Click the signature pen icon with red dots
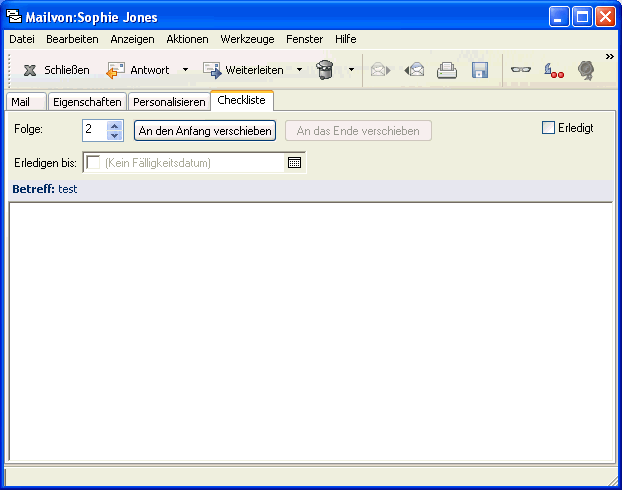Viewport: 622px width, 490px height. 554,71
